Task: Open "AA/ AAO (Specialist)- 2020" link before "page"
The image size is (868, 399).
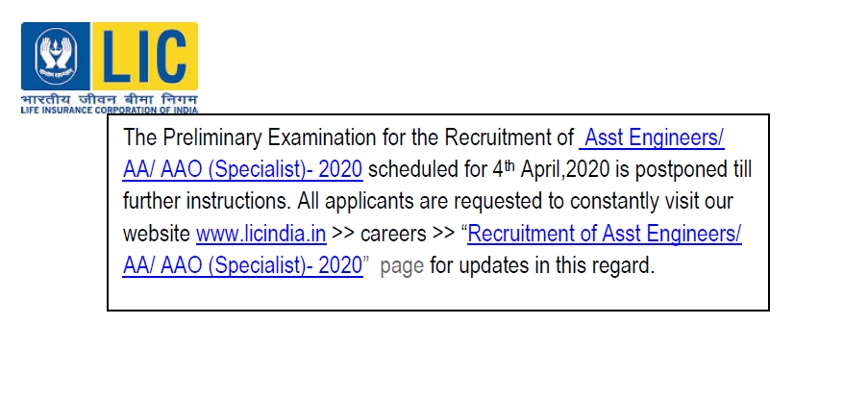Action: (242, 266)
